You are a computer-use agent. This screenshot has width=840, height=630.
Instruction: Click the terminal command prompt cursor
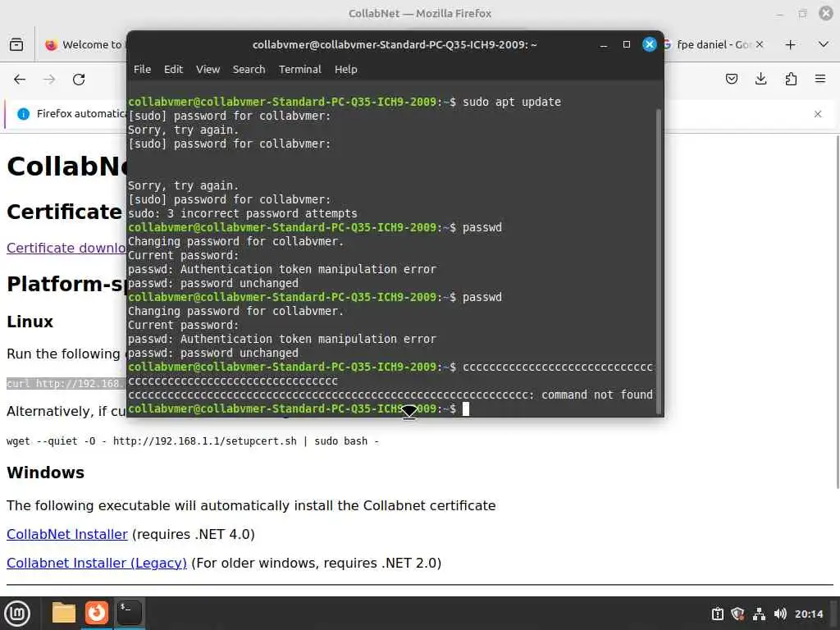point(466,409)
